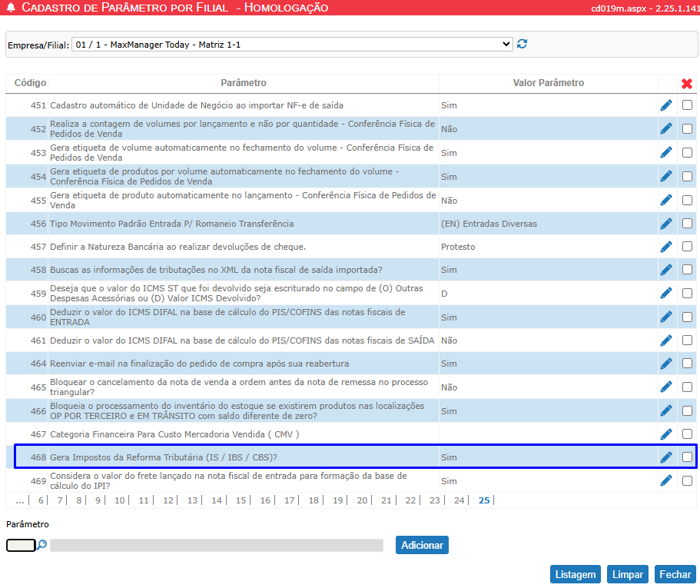Click the ellipsis for previous pages

click(x=19, y=500)
